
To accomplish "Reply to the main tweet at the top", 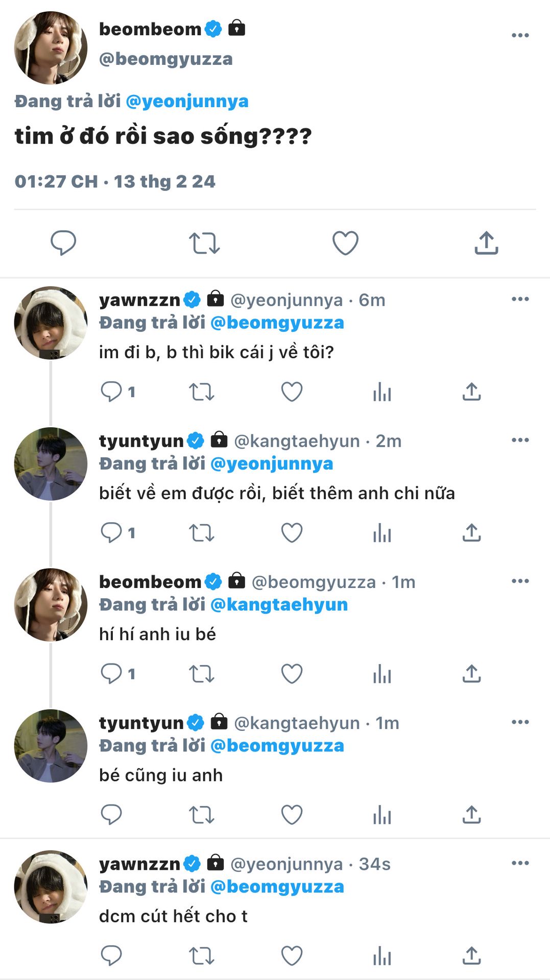I will pyautogui.click(x=63, y=243).
